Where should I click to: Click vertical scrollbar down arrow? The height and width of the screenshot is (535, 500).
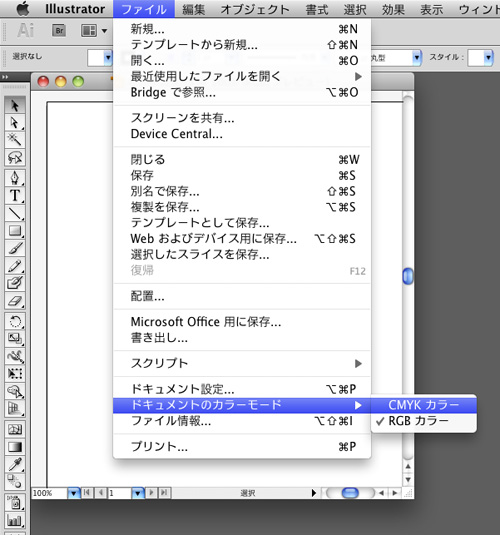(408, 480)
